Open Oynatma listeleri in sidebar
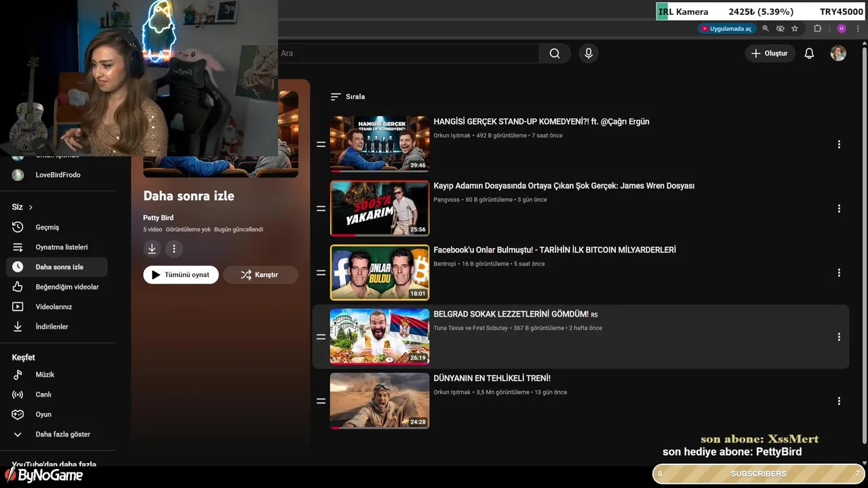 point(56,247)
